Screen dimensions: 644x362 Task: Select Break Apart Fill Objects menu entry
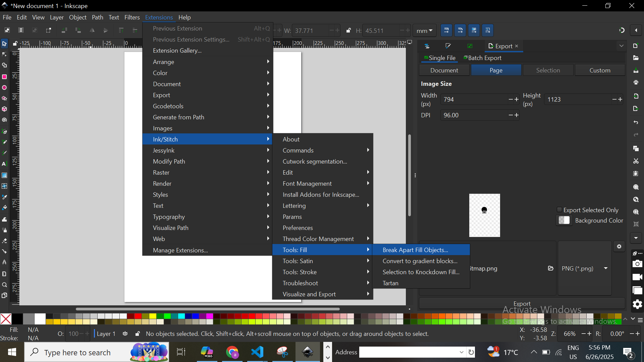[x=421, y=250]
